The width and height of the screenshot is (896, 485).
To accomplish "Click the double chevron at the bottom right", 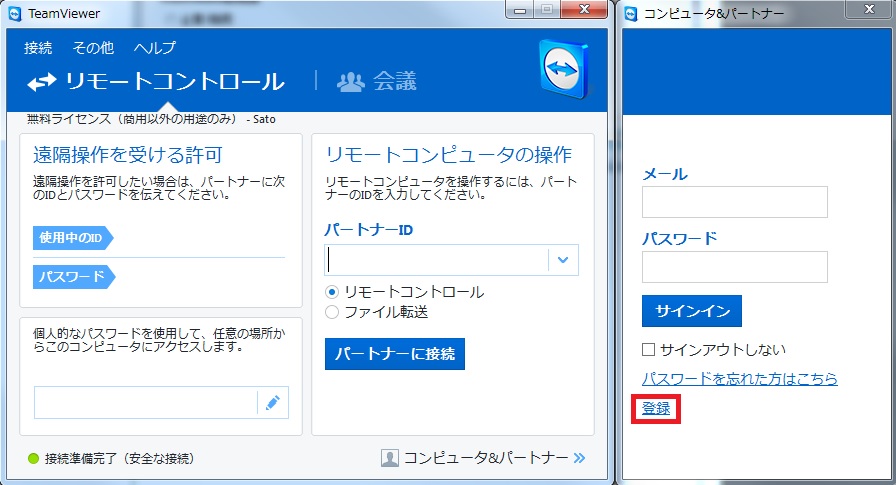I will tap(579, 458).
